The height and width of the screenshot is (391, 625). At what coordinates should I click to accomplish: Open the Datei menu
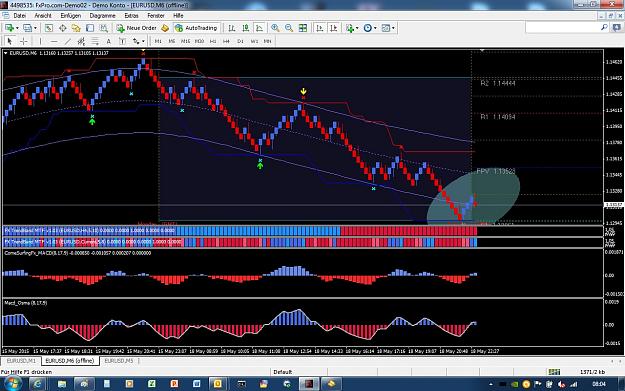coord(19,16)
